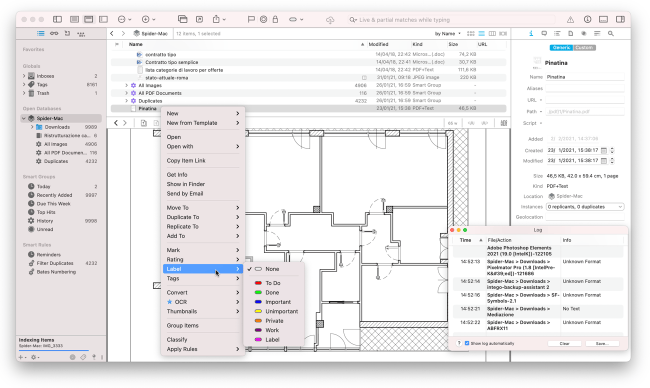Open the Share toolbar button
Viewport: 650px width, 388px height.
(218, 19)
